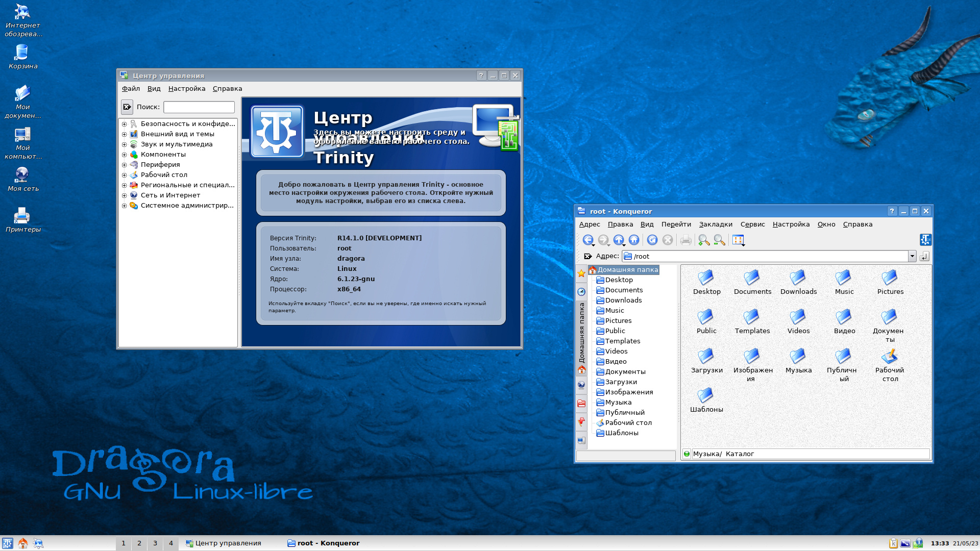This screenshot has width=980, height=551.
Task: Open the Downloads folder icon in file view
Action: [x=798, y=282]
